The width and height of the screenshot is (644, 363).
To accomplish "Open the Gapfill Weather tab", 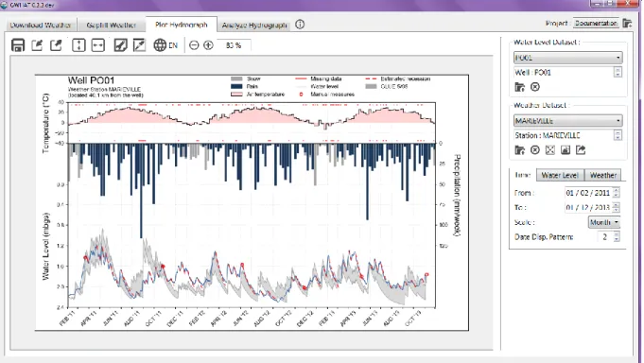I will pyautogui.click(x=111, y=25).
